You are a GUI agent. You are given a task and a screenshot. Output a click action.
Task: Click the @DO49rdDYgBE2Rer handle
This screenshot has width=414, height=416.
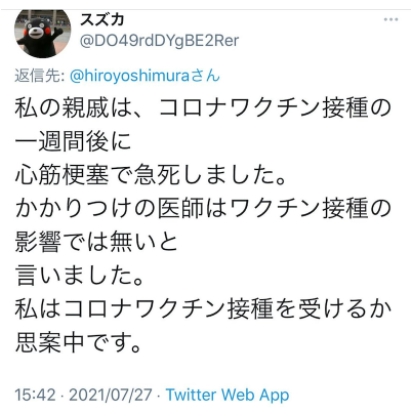[159, 41]
